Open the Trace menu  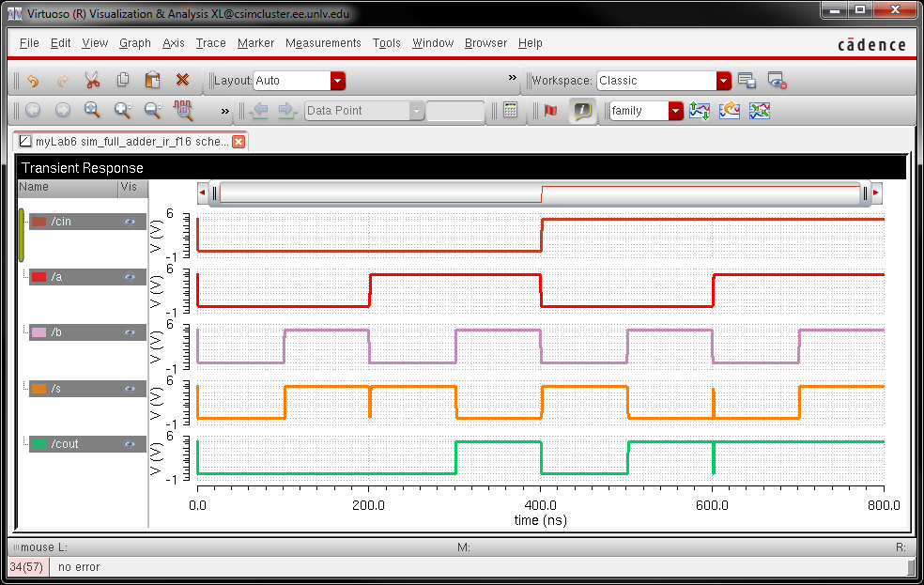(210, 43)
